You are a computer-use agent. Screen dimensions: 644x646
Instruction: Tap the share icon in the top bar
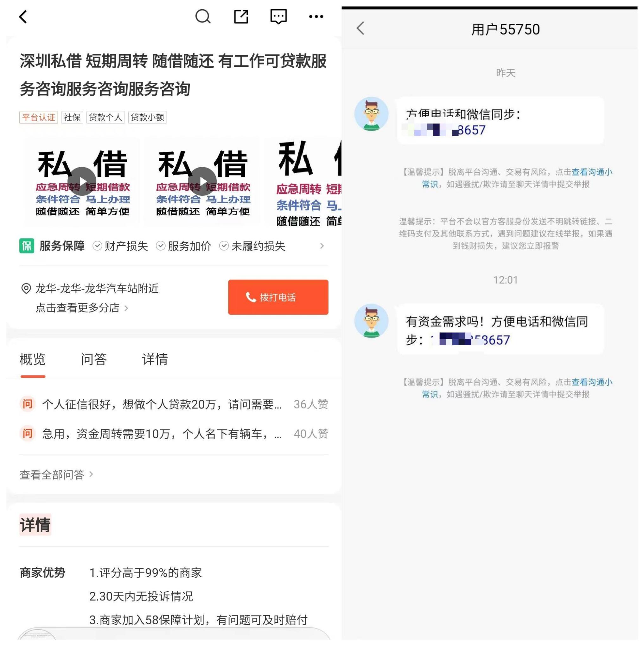pos(241,16)
